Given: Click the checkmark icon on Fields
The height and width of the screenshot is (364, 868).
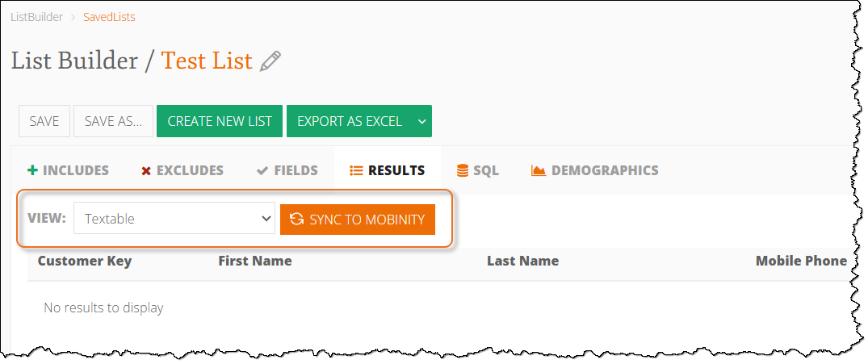Looking at the screenshot, I should pyautogui.click(x=262, y=170).
